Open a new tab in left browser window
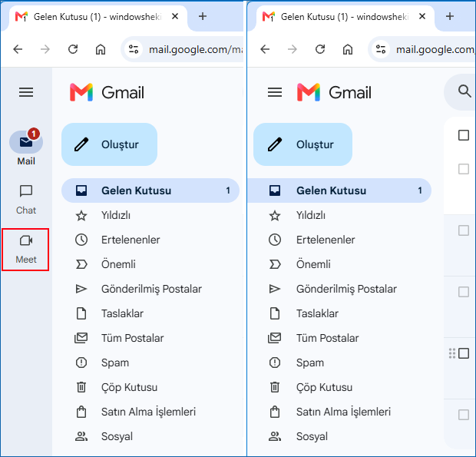Image resolution: width=476 pixels, height=457 pixels. 203,16
